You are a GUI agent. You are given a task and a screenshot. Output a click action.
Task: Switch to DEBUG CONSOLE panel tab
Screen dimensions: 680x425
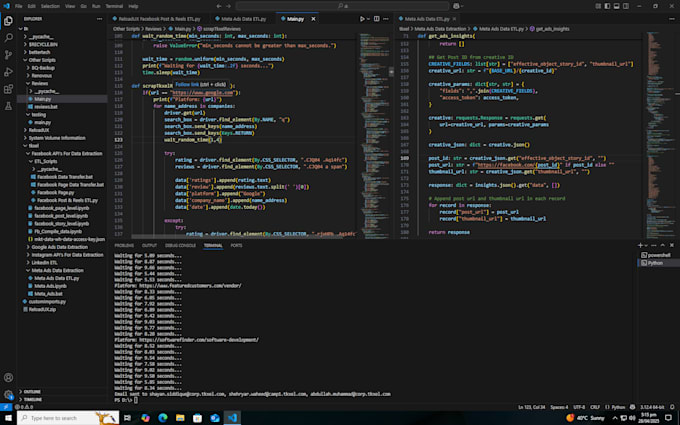(180, 245)
